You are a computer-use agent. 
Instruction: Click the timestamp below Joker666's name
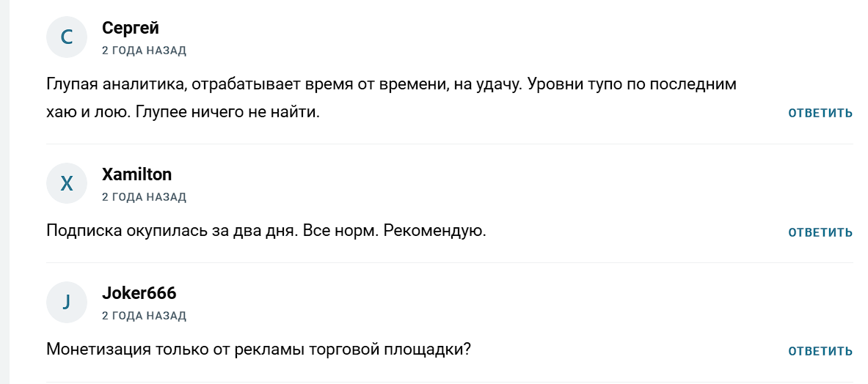click(144, 316)
